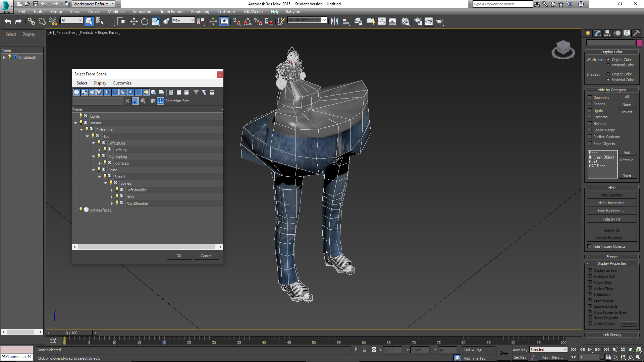Choose the Select and Rotate tool

pos(145,21)
